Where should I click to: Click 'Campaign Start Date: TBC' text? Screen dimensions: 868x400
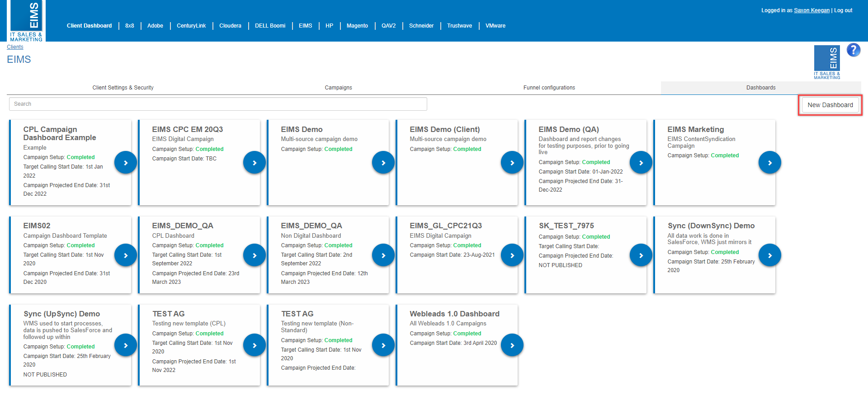point(184,159)
